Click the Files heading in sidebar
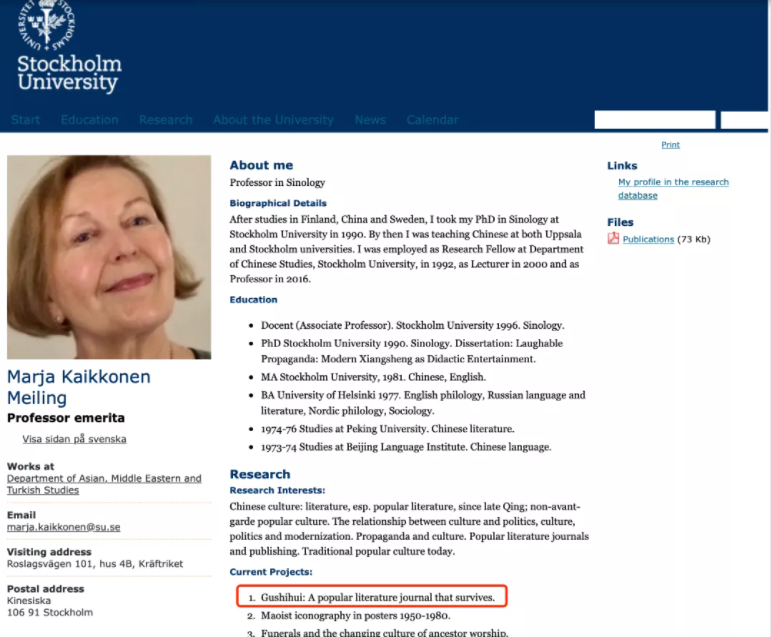771x637 pixels. click(x=620, y=222)
